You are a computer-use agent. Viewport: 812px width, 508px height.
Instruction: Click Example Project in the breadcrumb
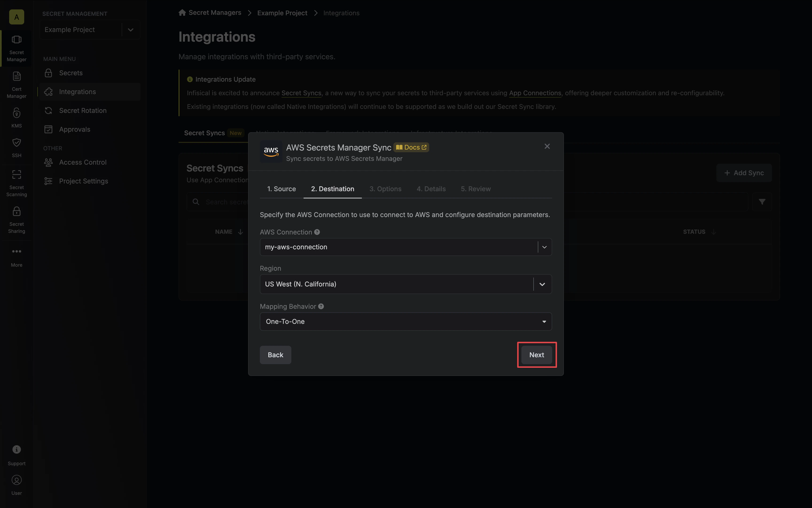pyautogui.click(x=282, y=13)
